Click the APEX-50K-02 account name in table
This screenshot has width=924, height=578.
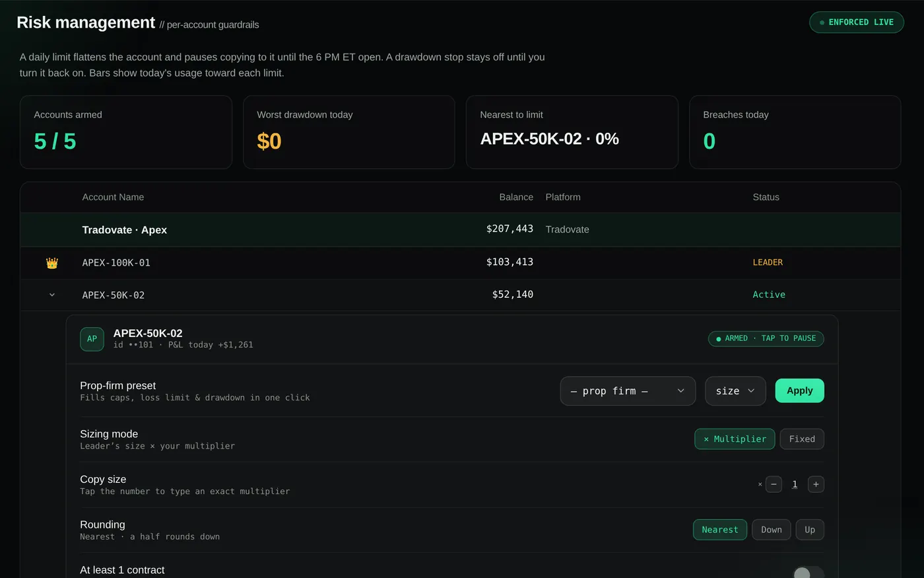pyautogui.click(x=114, y=295)
